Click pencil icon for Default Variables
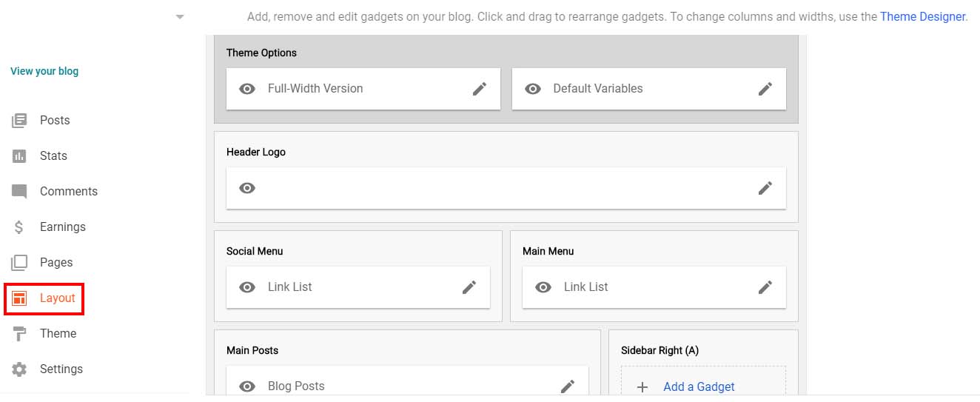Viewport: 980px width, 402px height. (765, 89)
